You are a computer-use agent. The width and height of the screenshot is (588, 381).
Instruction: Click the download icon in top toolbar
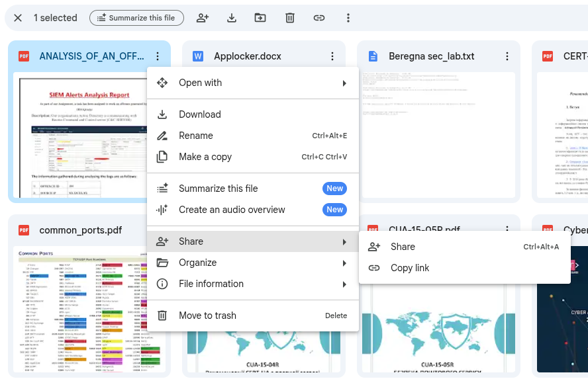(x=232, y=18)
